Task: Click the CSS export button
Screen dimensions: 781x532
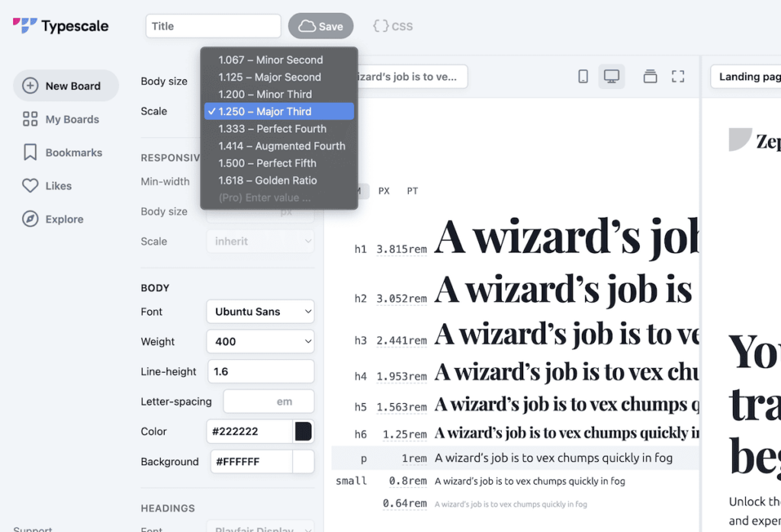Action: pos(393,26)
